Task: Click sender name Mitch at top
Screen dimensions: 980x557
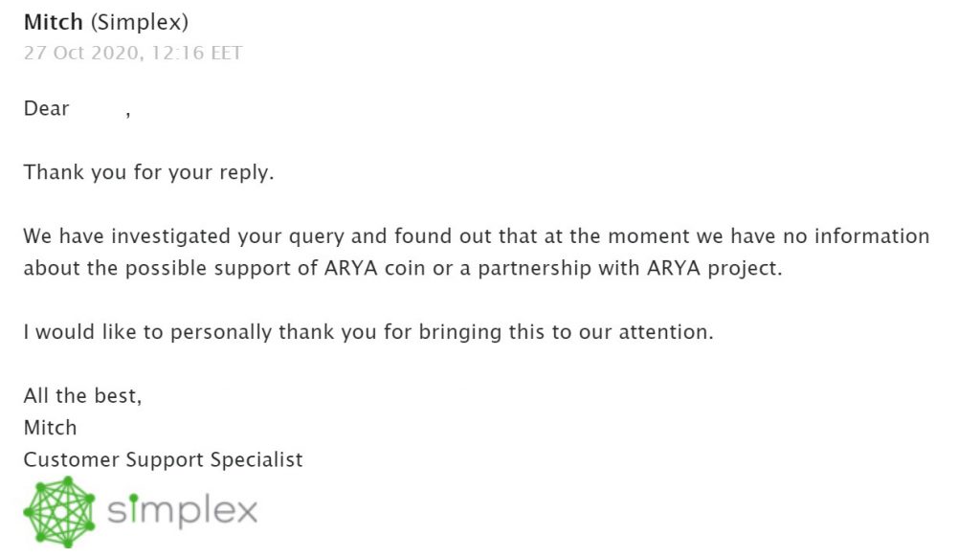Action: [54, 22]
